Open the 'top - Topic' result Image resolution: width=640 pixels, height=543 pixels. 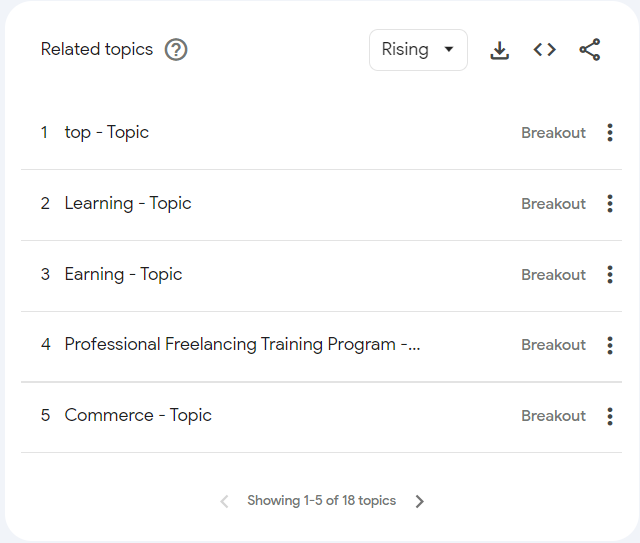tap(107, 132)
